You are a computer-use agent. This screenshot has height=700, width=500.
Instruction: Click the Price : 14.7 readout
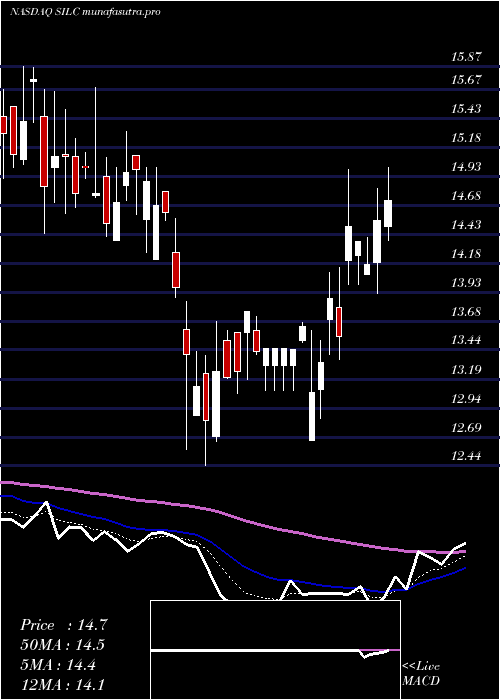[x=64, y=625]
